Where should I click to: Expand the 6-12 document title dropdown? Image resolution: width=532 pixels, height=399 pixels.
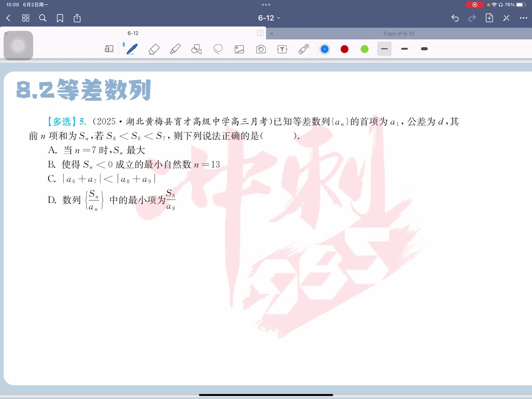pyautogui.click(x=269, y=18)
